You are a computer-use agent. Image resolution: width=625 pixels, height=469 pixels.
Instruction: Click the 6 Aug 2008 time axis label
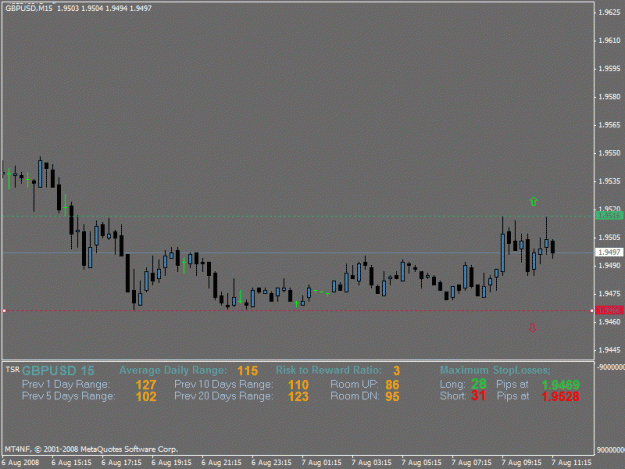[x=20, y=463]
